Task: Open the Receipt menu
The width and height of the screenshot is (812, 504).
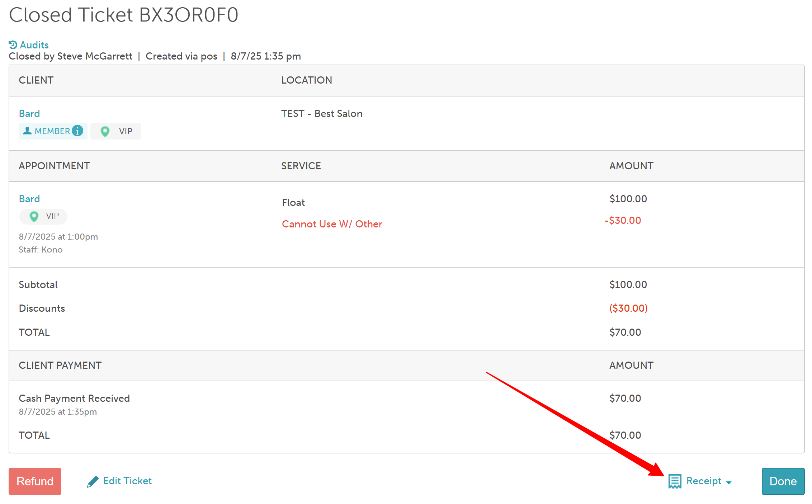Action: (703, 481)
